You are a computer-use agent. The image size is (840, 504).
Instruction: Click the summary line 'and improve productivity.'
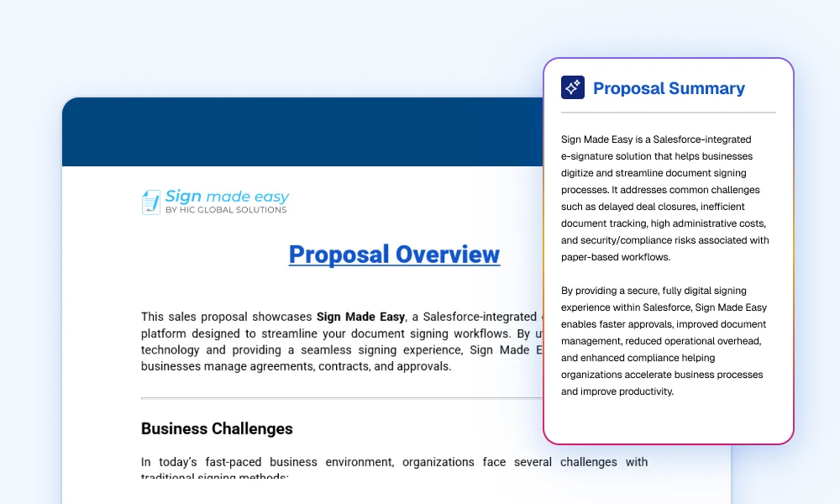point(617,391)
